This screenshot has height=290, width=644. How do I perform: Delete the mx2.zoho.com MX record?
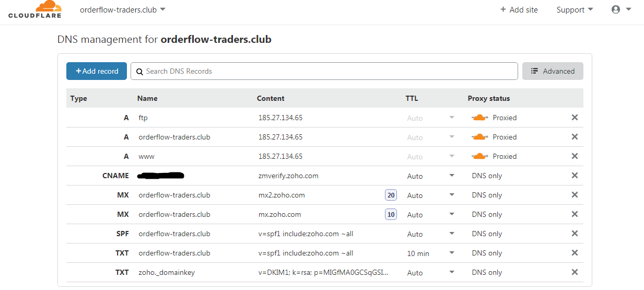[575, 195]
